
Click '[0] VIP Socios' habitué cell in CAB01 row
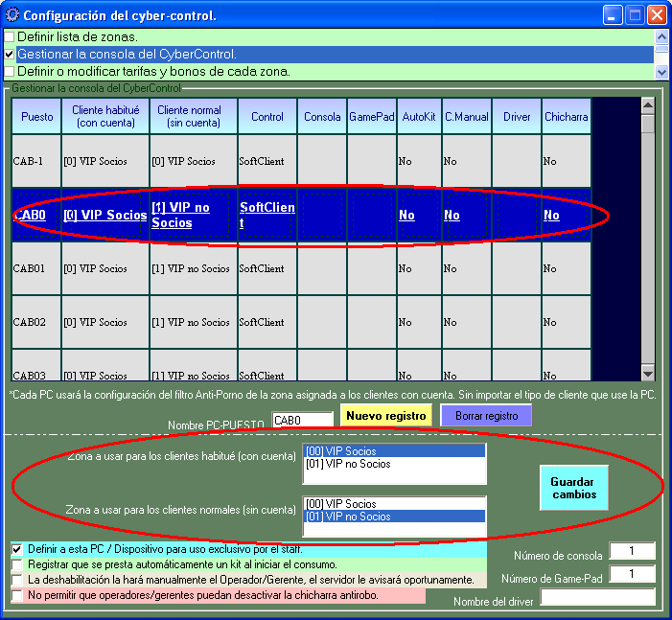105,268
